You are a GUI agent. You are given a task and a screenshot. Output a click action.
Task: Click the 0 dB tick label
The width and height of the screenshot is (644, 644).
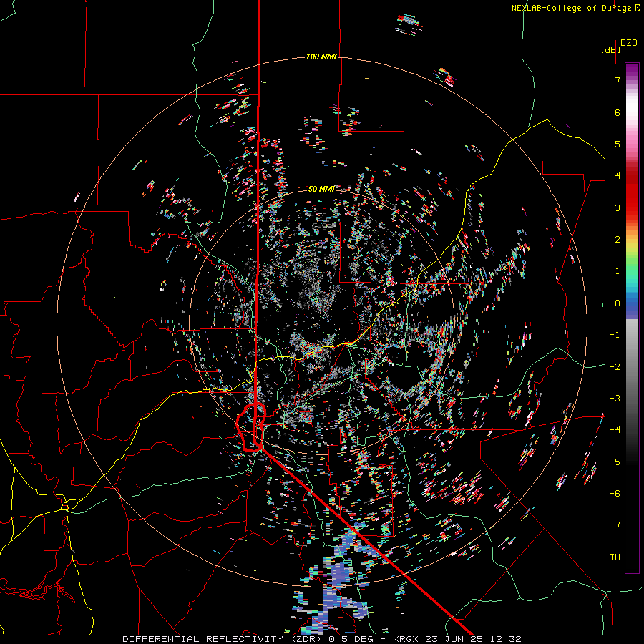(x=618, y=303)
